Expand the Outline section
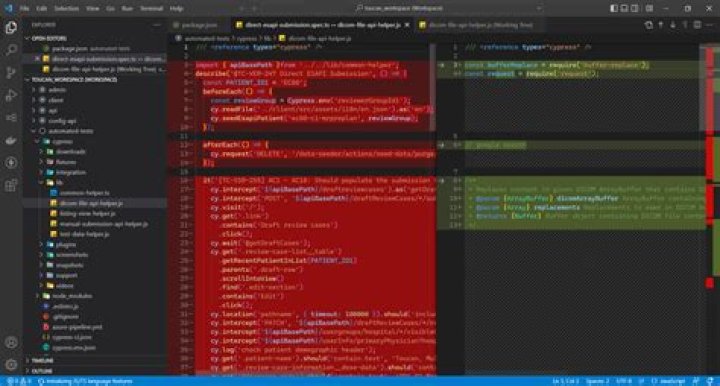The height and width of the screenshot is (386, 720). click(95, 371)
